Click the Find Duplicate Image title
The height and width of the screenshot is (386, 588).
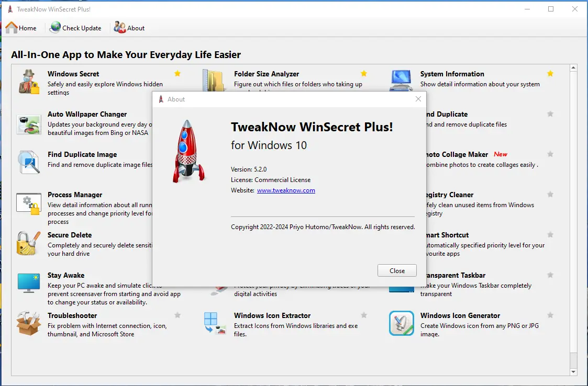click(82, 154)
